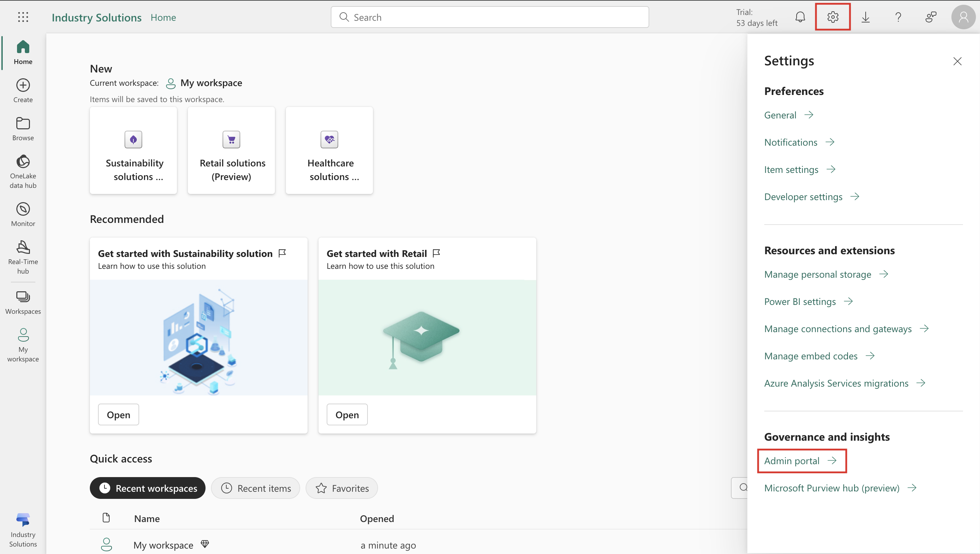This screenshot has height=554, width=980.
Task: Open Manage personal storage
Action: coord(826,274)
